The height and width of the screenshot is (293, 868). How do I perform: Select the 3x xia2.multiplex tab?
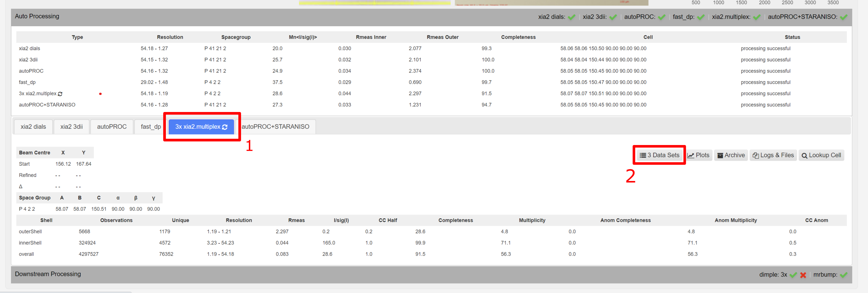pyautogui.click(x=202, y=127)
